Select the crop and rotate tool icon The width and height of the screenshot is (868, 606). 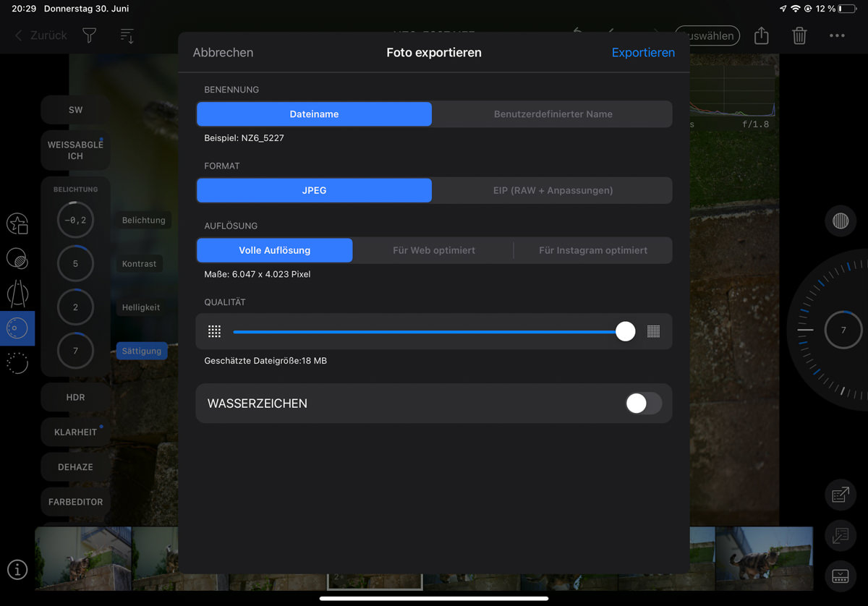coord(17,293)
